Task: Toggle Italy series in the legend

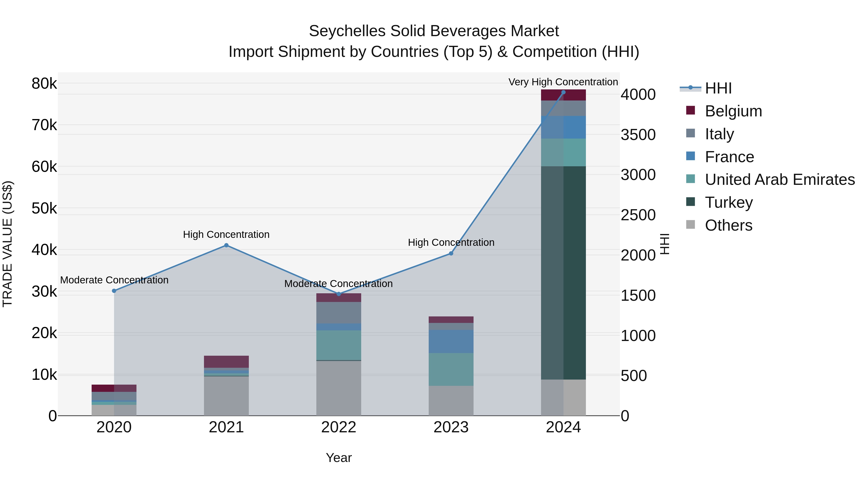Action: 710,134
